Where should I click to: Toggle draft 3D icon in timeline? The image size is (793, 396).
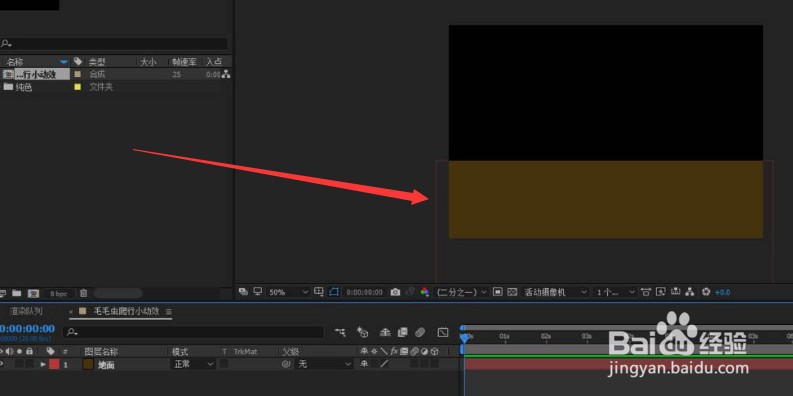(x=362, y=332)
